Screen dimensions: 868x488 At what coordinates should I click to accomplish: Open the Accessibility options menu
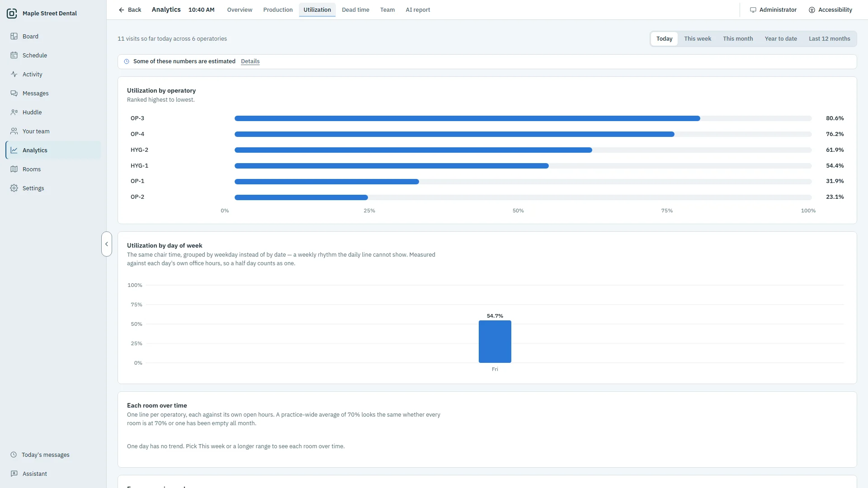830,10
